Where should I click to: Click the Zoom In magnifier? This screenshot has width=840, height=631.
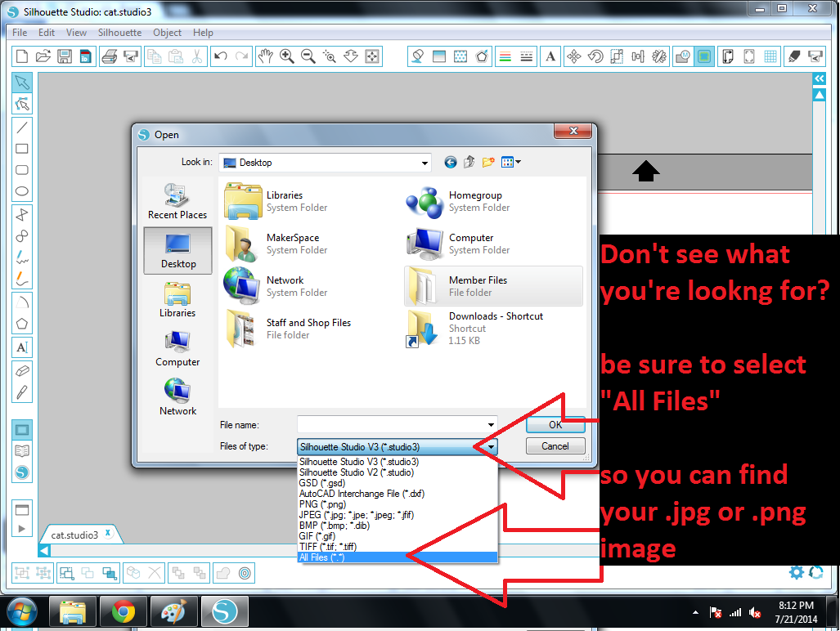point(286,56)
